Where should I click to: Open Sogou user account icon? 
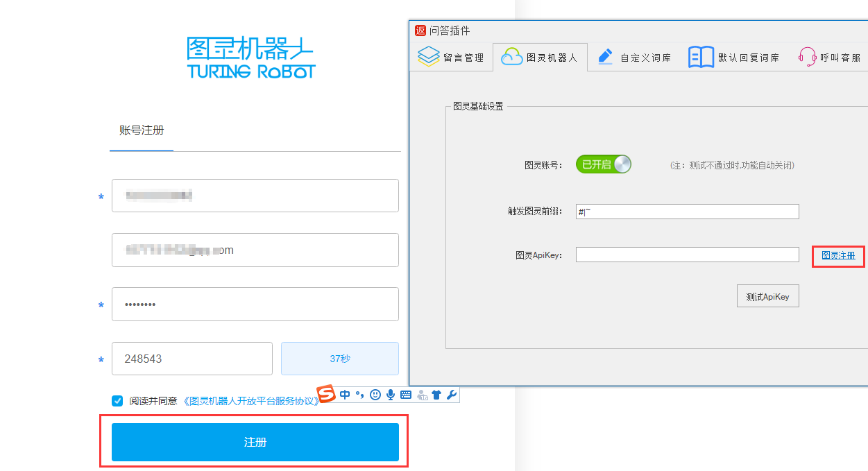coord(421,395)
